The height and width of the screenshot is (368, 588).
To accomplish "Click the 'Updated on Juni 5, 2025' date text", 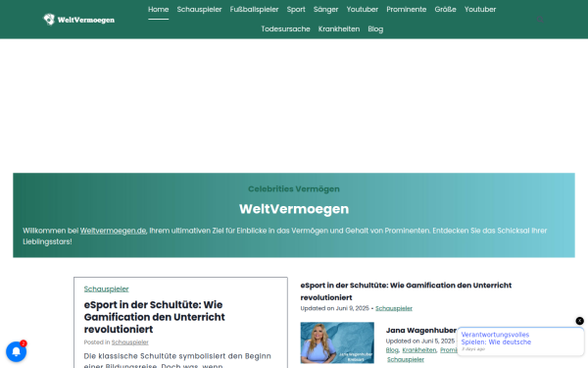I will [x=420, y=341].
